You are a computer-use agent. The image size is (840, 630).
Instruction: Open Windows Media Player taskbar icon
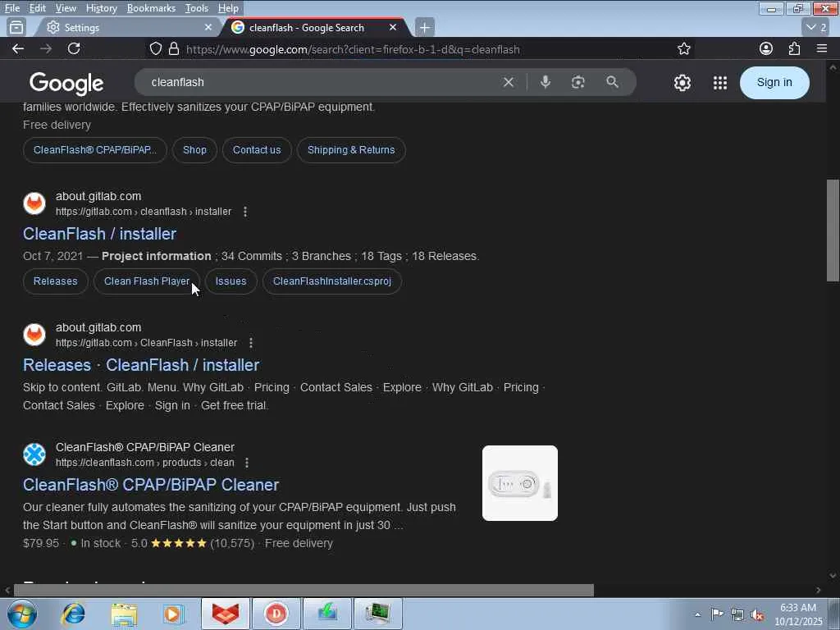pos(174,614)
